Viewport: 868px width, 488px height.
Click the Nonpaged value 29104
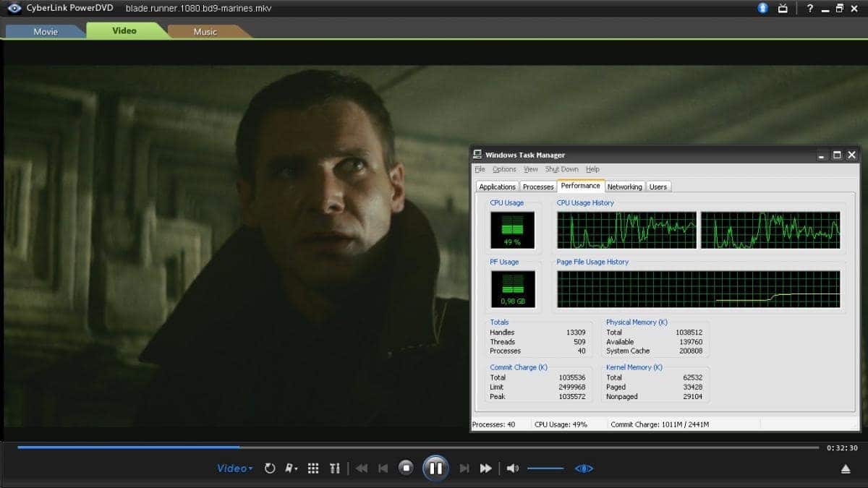pos(692,396)
